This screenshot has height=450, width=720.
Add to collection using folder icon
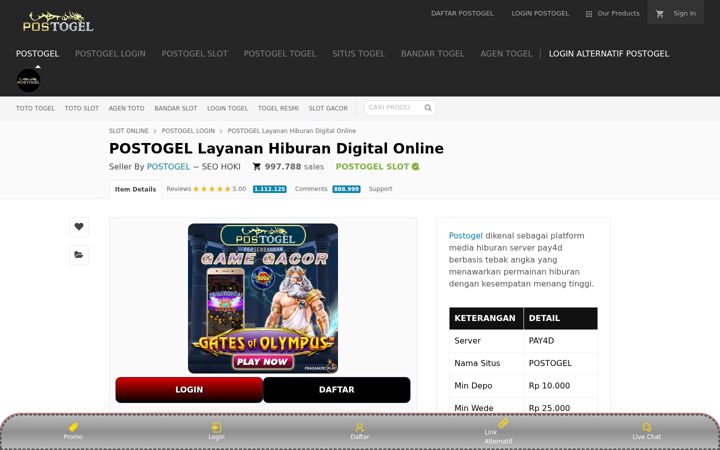tap(79, 255)
